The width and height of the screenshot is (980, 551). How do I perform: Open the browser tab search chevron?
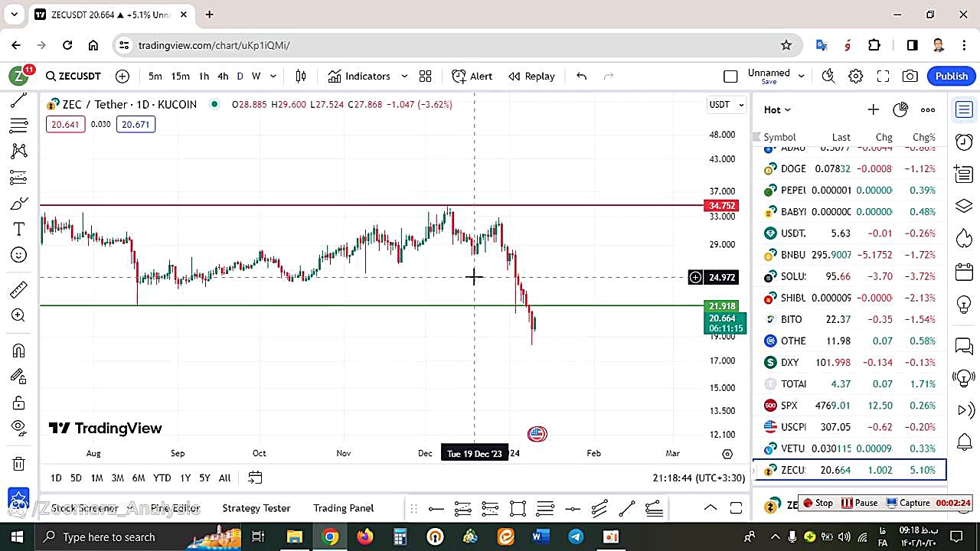click(x=14, y=15)
